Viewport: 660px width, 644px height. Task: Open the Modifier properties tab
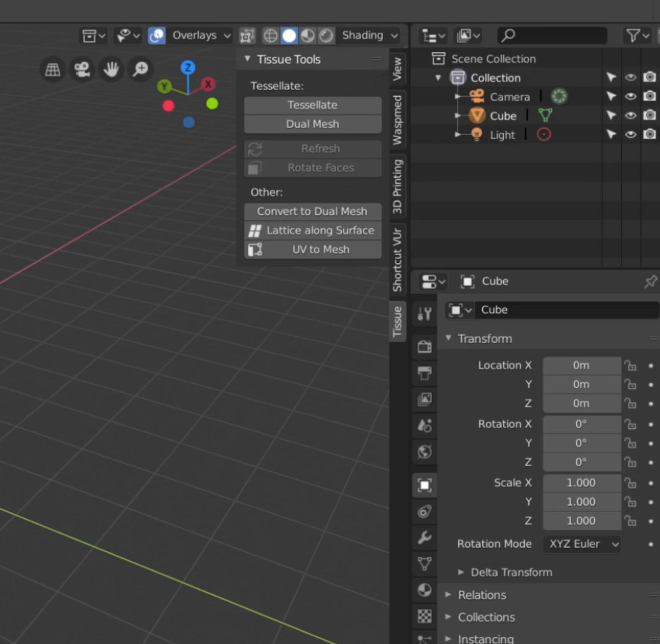click(424, 538)
